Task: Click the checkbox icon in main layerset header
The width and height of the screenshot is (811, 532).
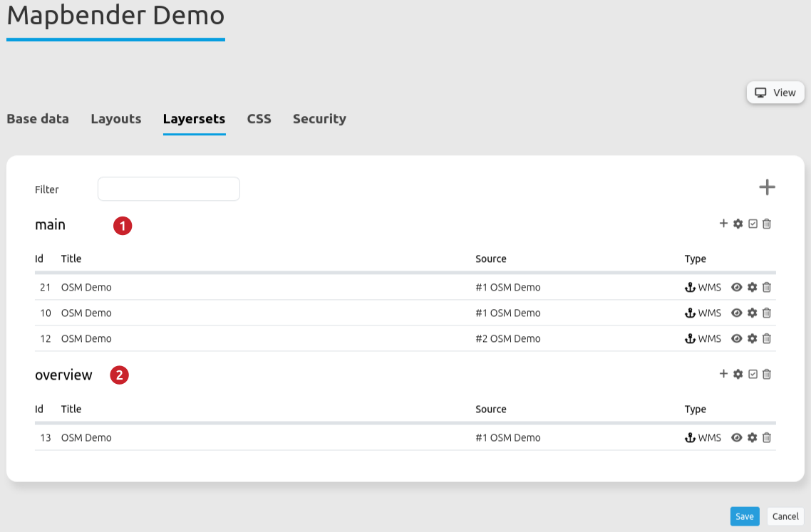Action: (x=753, y=224)
